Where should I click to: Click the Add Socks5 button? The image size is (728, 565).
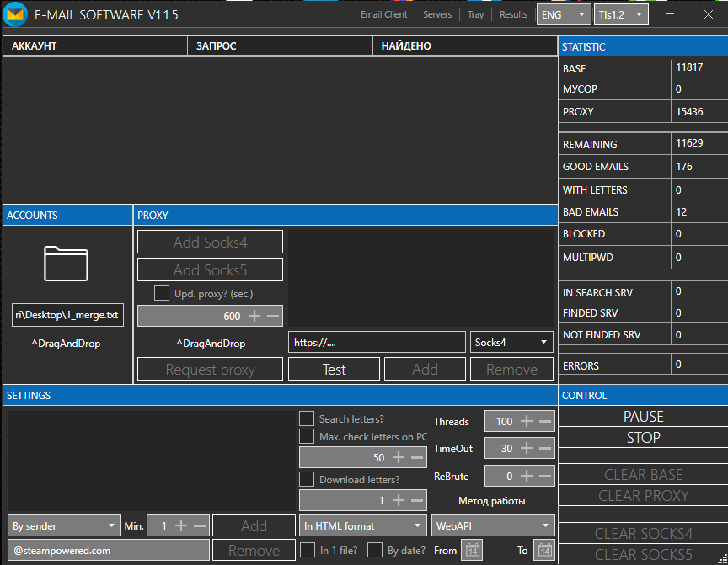tap(210, 269)
